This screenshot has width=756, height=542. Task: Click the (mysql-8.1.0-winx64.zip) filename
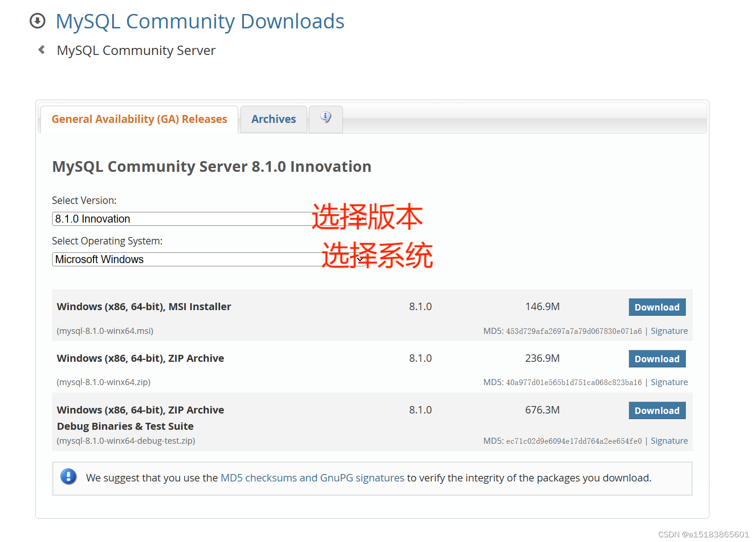pyautogui.click(x=104, y=382)
